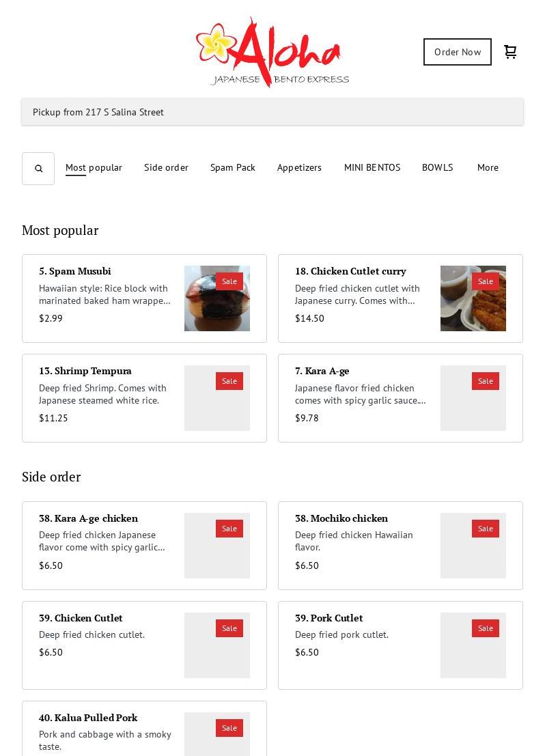
Task: Select the BOWLS category tab
Action: [438, 167]
